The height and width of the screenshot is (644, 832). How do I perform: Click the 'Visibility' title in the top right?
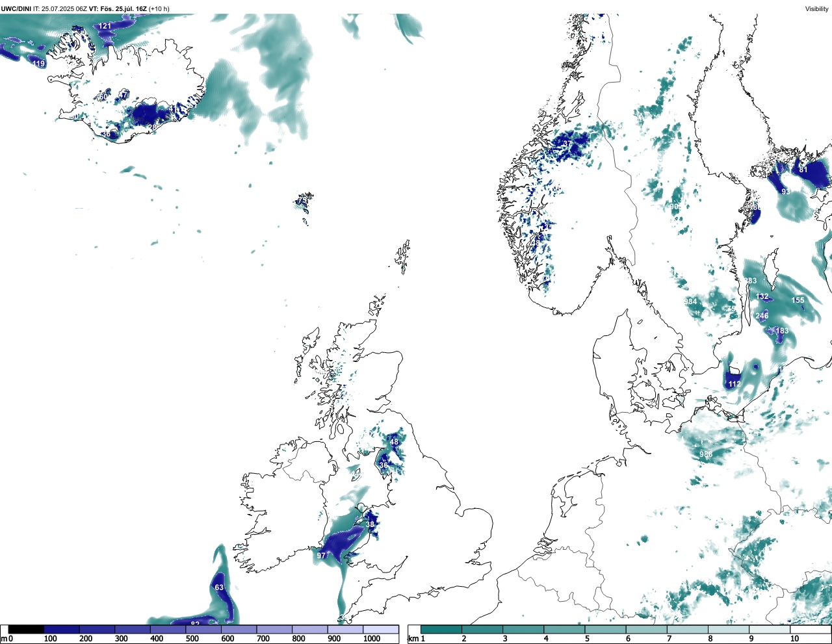(817, 8)
